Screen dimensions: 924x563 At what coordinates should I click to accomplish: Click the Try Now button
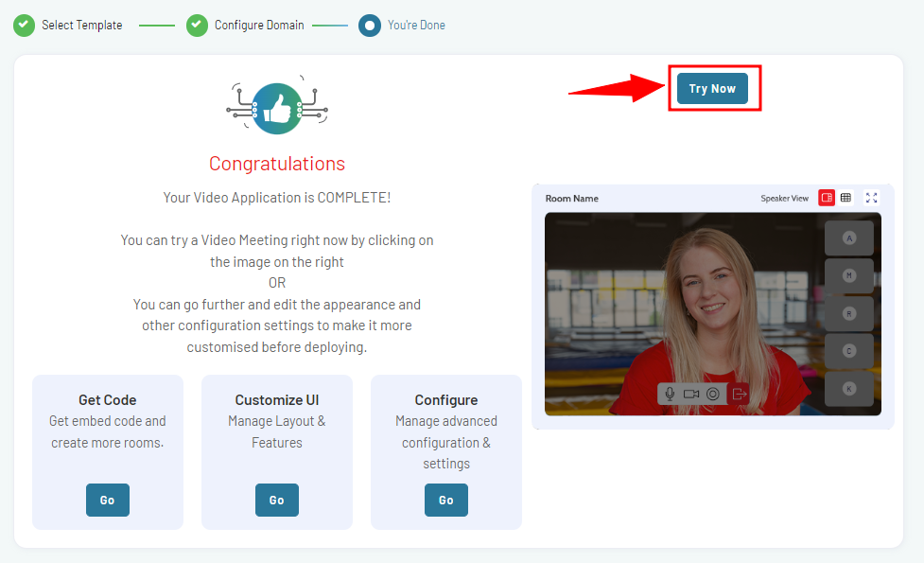pos(712,88)
